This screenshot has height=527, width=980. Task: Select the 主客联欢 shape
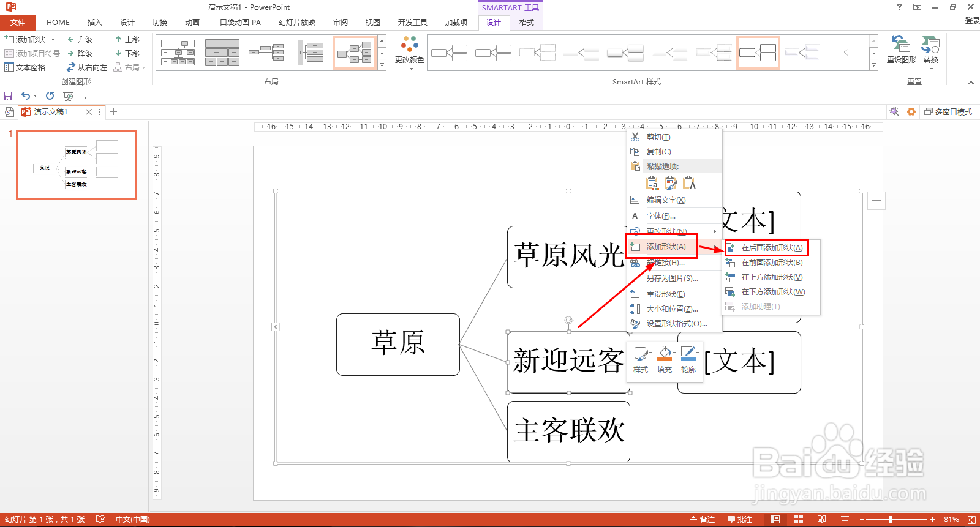tap(568, 432)
